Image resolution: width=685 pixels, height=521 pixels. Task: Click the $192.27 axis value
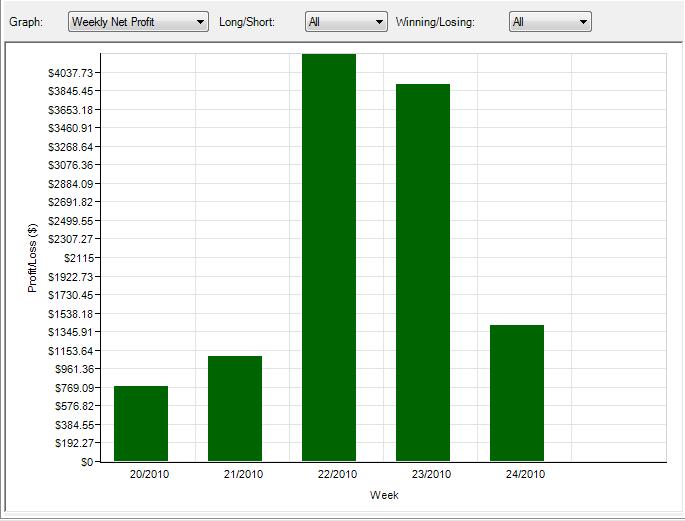click(75, 443)
